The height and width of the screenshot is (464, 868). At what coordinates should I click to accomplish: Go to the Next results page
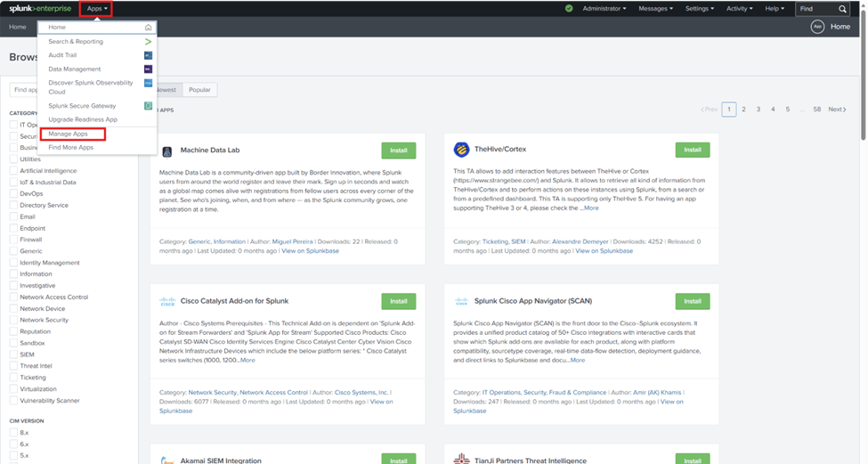837,110
